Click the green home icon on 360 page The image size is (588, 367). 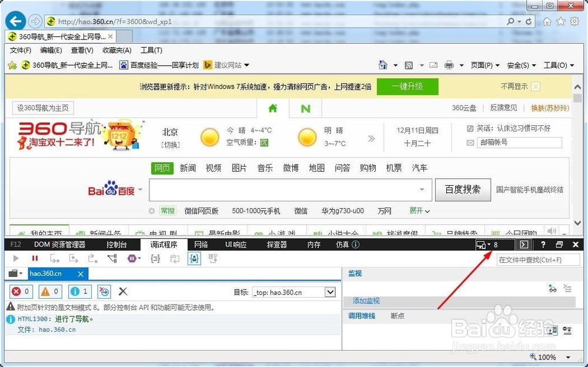(273, 108)
